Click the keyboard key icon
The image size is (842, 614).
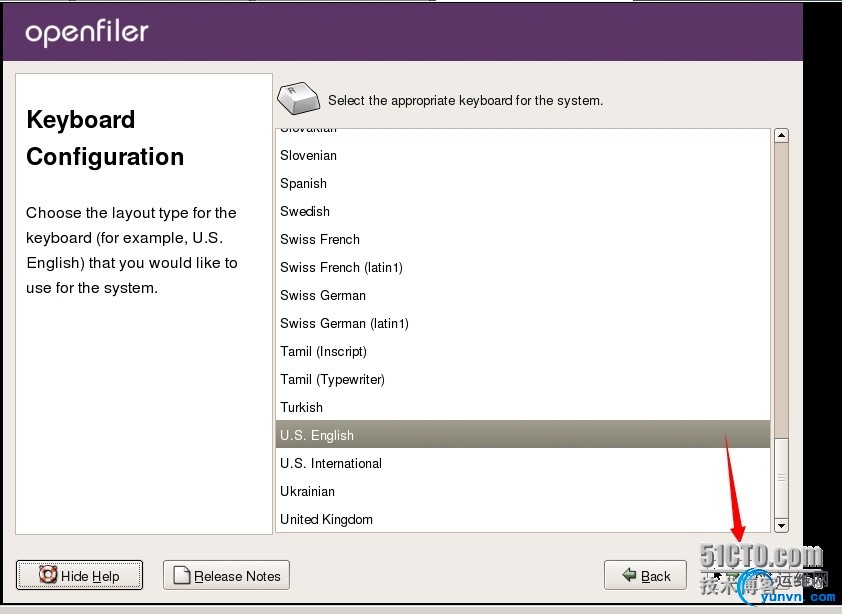pyautogui.click(x=299, y=98)
